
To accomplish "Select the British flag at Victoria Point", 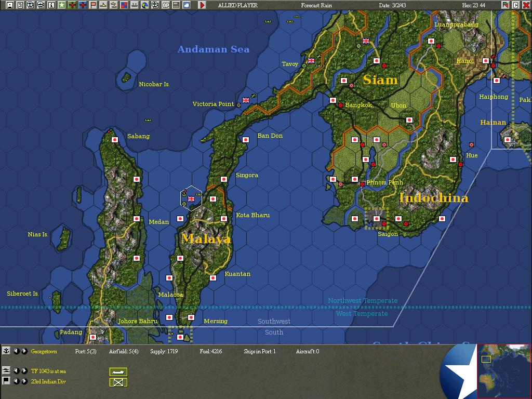I will pos(246,100).
